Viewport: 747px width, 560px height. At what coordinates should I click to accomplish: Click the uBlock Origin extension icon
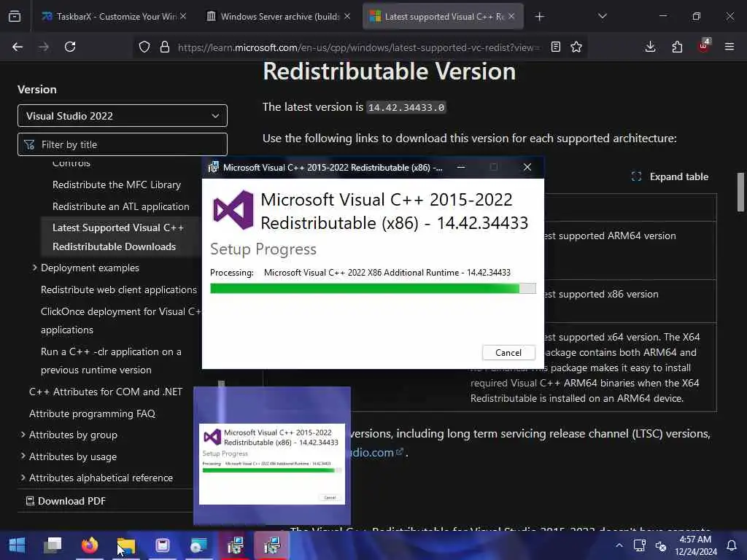tap(704, 46)
